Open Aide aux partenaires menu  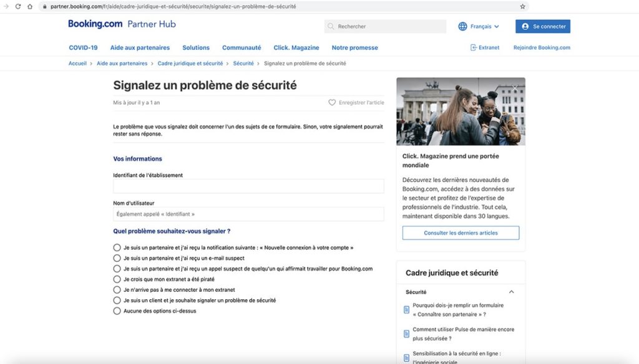[140, 47]
